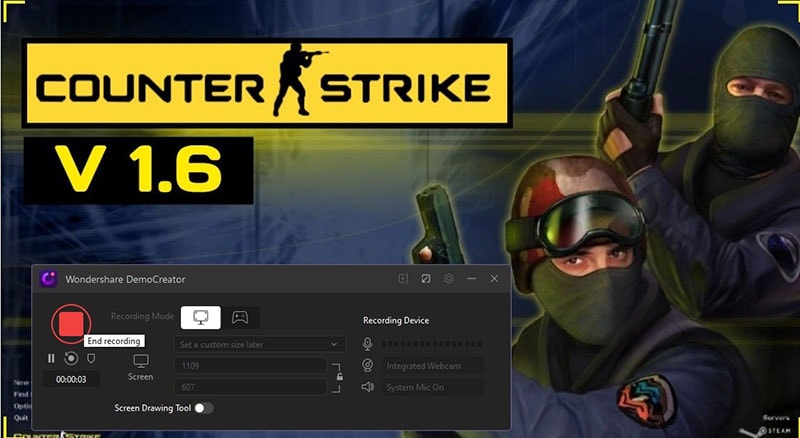The width and height of the screenshot is (800, 438).
Task: Open the System Mic On audio field
Action: (433, 387)
